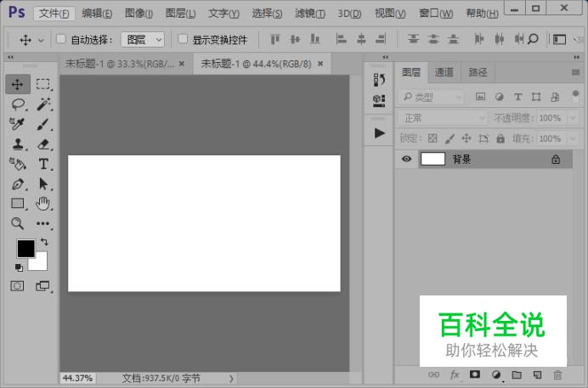This screenshot has width=588, height=388.
Task: Select the Path Selection tool
Action: pyautogui.click(x=43, y=184)
